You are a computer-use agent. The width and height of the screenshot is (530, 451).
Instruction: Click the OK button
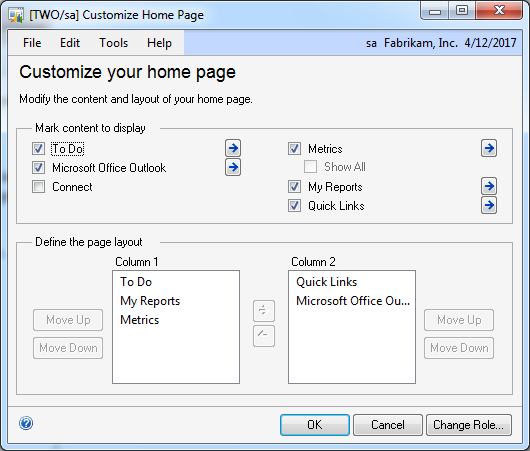tap(315, 425)
